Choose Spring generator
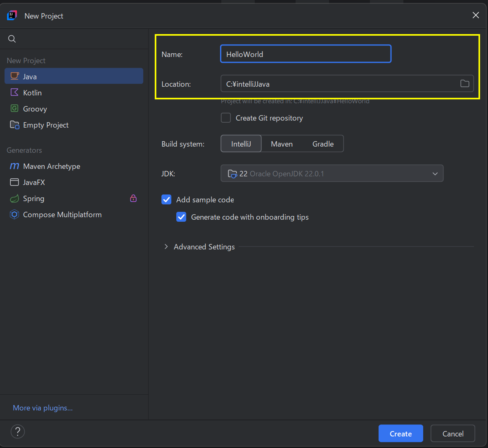 coord(74,198)
